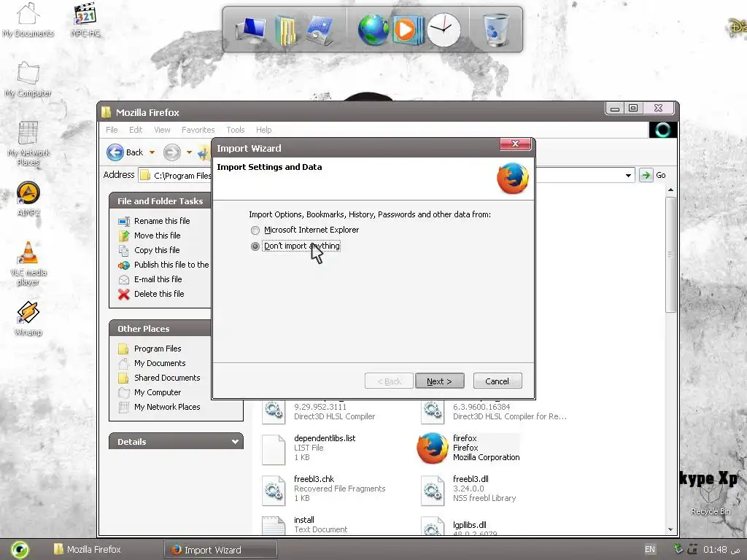This screenshot has width=747, height=560.
Task: Select Microsoft Internet Explorer radio option
Action: pos(255,230)
